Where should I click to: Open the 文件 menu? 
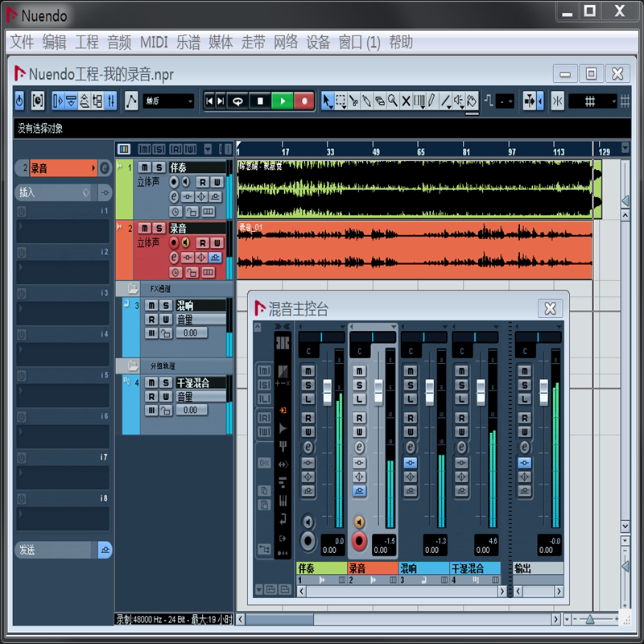click(x=22, y=42)
